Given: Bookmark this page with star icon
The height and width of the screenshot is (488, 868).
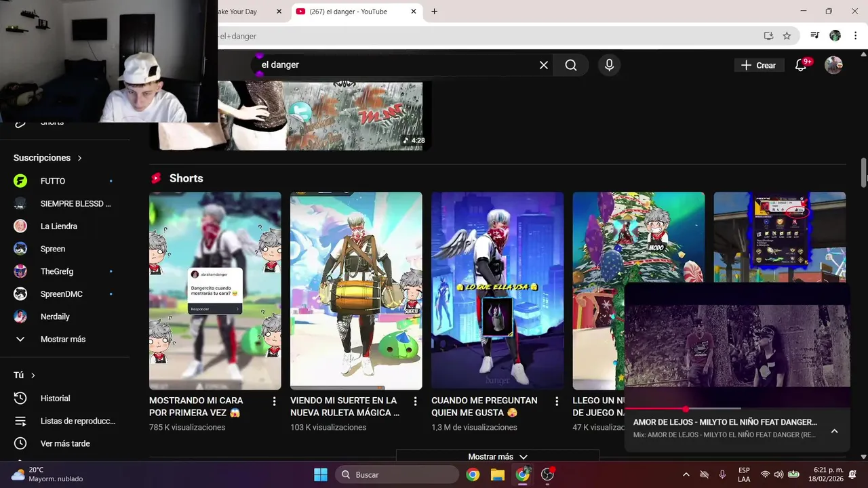Looking at the screenshot, I should coord(787,36).
